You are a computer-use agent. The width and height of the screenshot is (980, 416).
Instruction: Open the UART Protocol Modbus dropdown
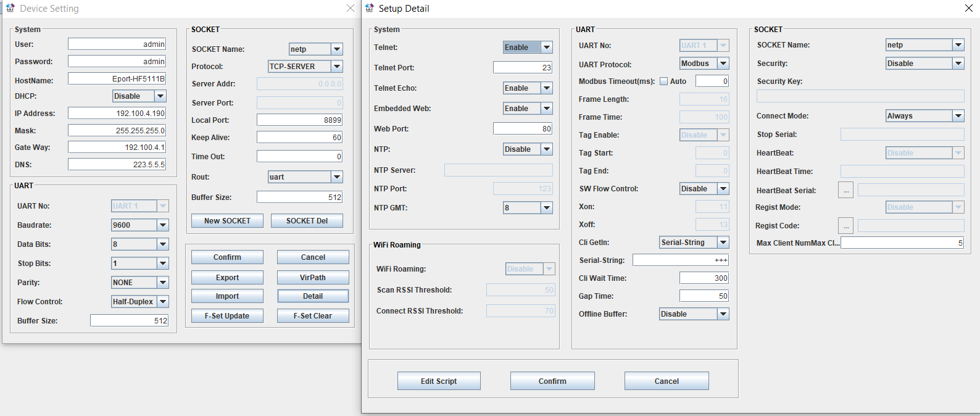[724, 64]
